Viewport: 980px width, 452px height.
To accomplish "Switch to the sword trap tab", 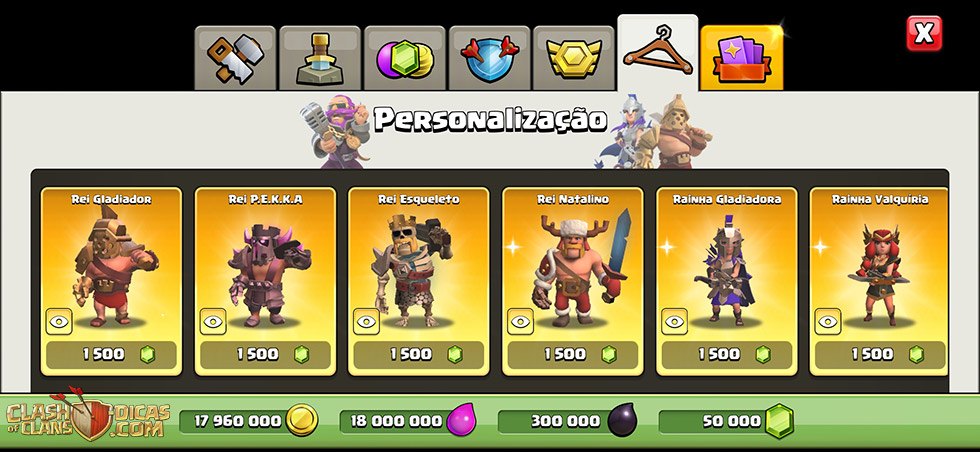I will (x=320, y=58).
